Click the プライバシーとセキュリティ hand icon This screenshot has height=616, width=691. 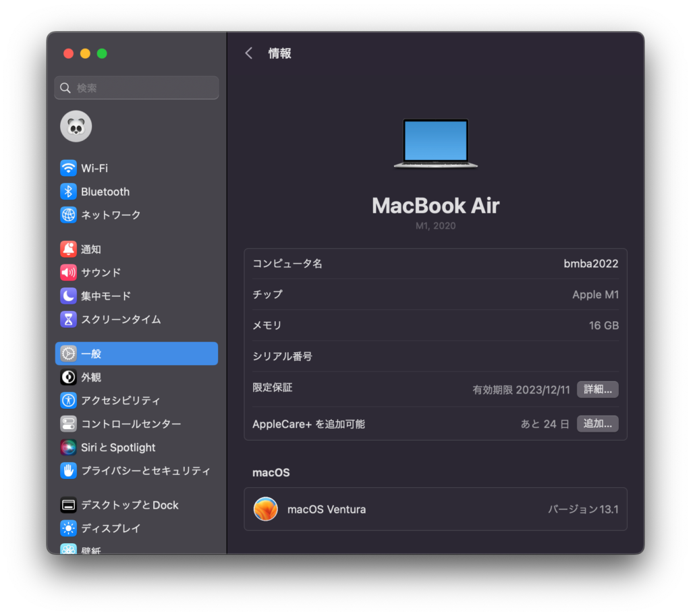click(x=68, y=470)
